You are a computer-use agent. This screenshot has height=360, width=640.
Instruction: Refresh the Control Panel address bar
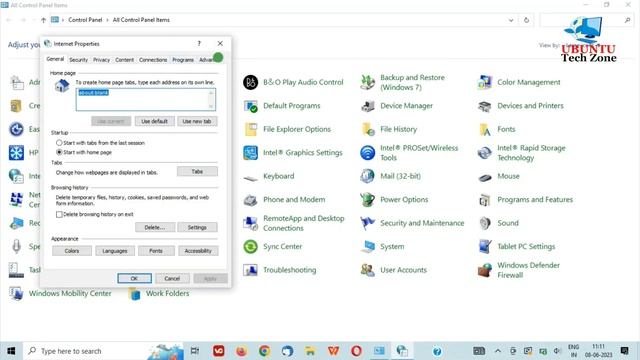coord(526,20)
